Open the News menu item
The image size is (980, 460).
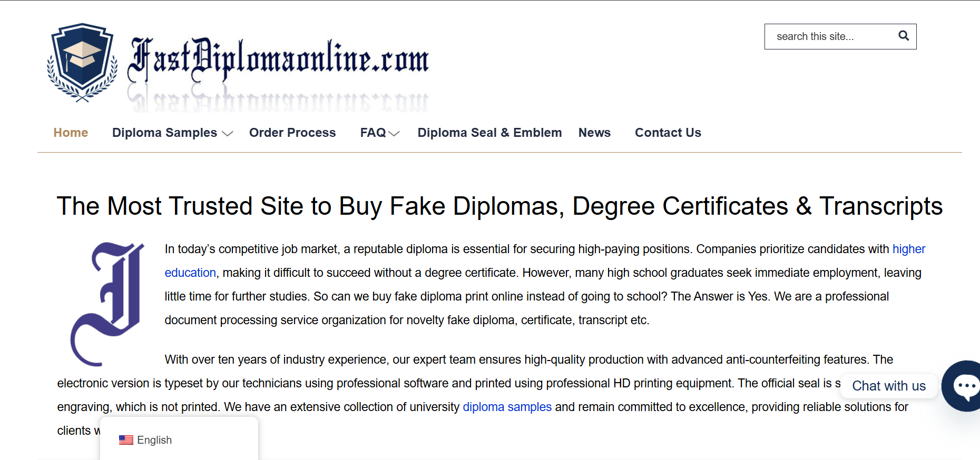pyautogui.click(x=594, y=133)
